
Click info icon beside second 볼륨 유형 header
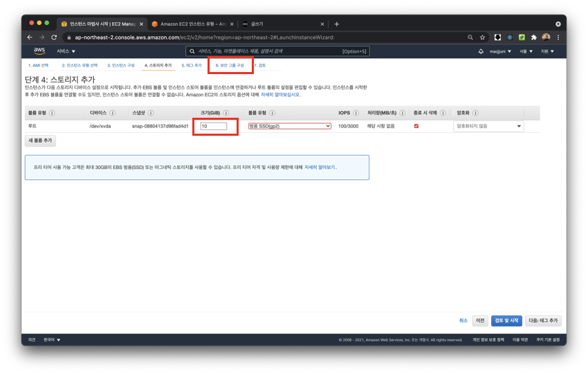(x=273, y=113)
